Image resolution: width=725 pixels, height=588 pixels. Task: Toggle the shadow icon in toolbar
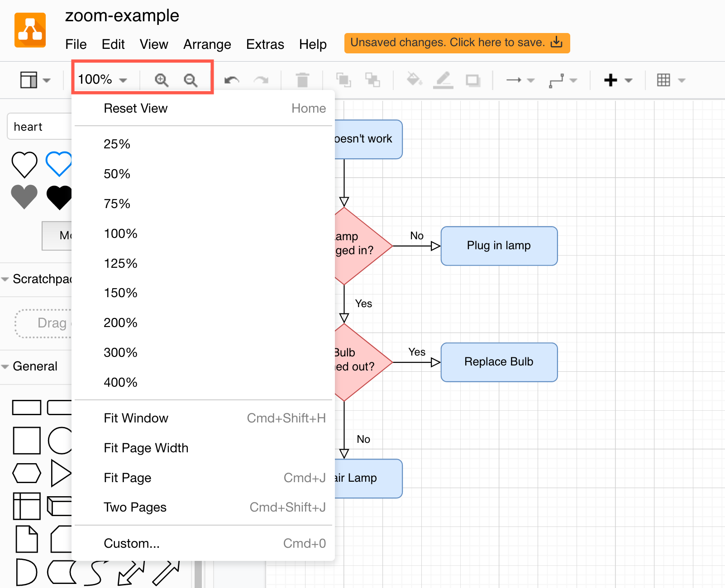click(x=473, y=81)
